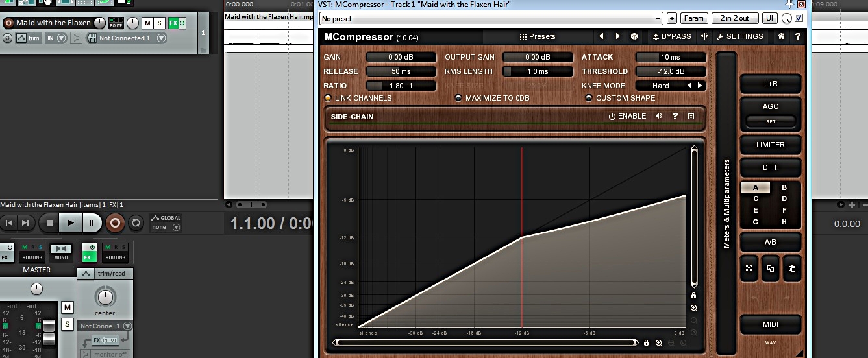The image size is (868, 358).
Task: Toggle the UI button in VST window
Action: pos(770,19)
